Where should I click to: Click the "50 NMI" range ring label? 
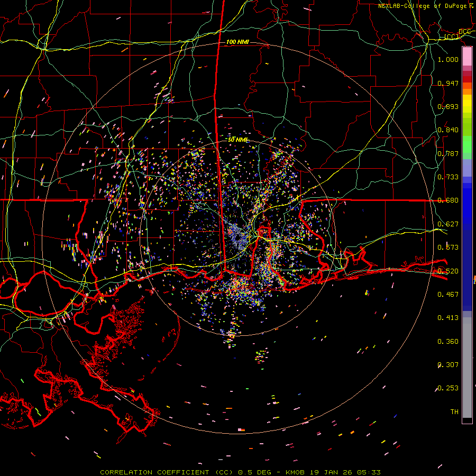point(238,140)
